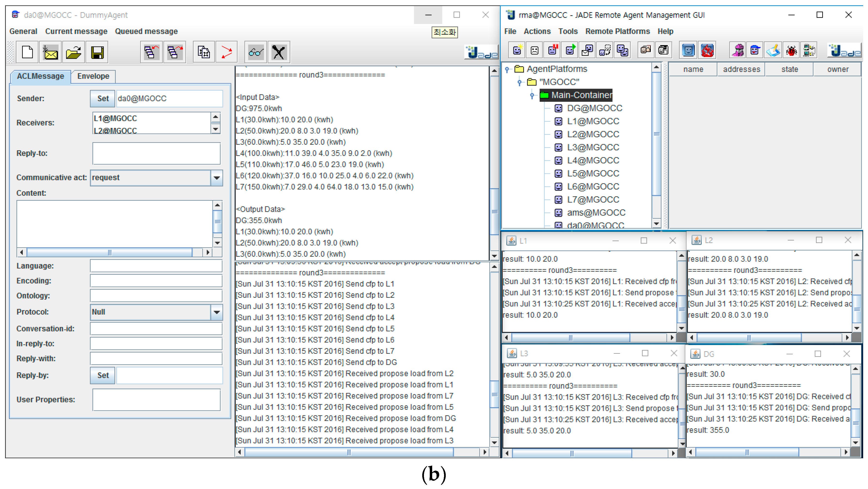Open the Communicative act dropdown
This screenshot has height=489, width=868.
tap(217, 178)
